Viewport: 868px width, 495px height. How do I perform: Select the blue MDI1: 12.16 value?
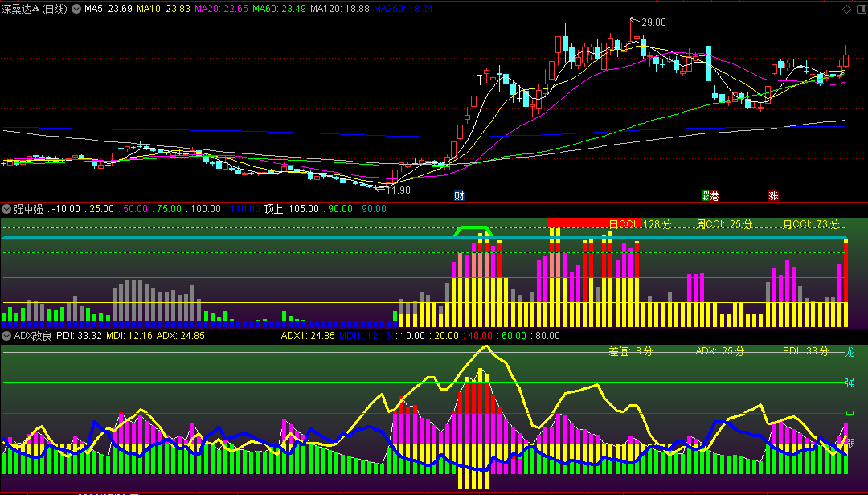(365, 336)
